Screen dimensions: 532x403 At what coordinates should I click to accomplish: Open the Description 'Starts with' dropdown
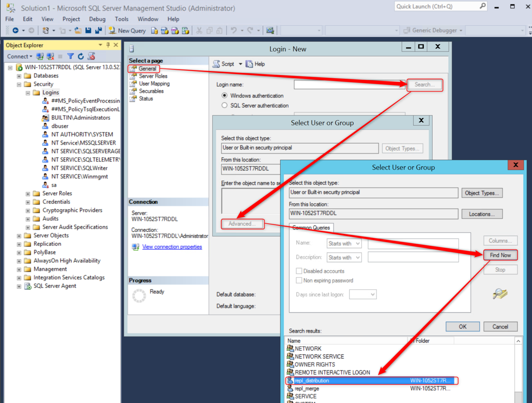click(344, 257)
